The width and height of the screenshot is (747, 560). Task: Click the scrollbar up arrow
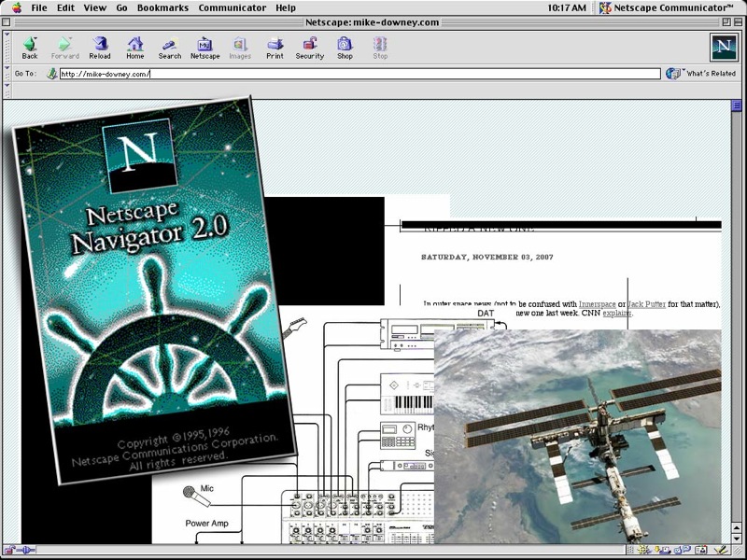click(737, 527)
